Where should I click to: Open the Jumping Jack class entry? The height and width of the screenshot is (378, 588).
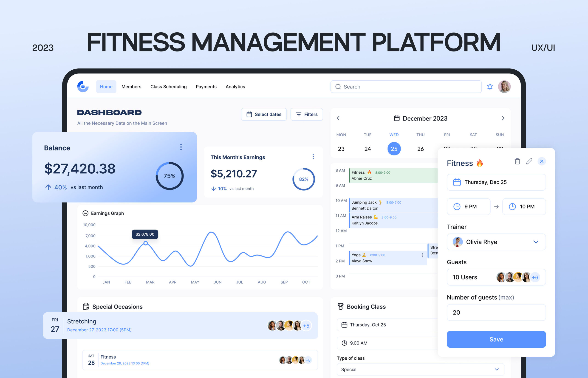click(x=393, y=205)
